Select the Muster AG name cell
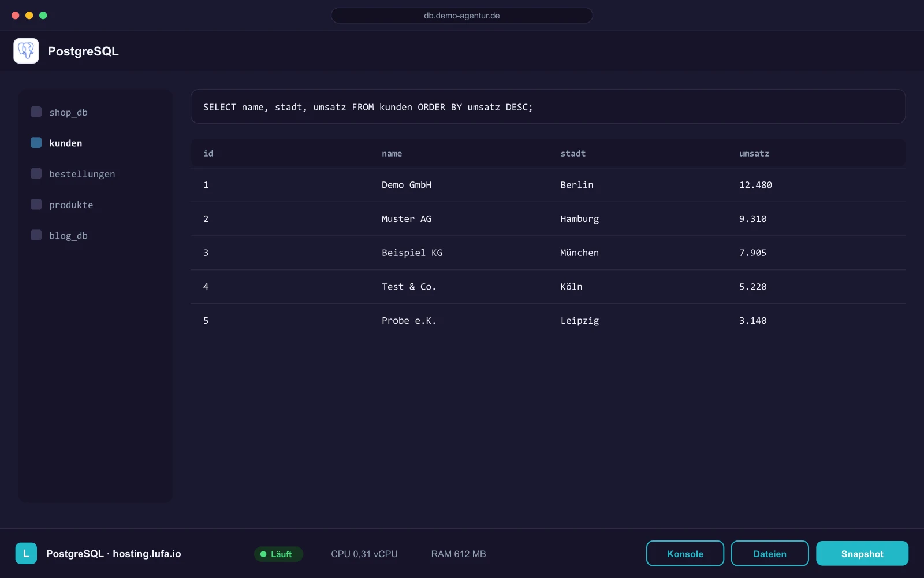The height and width of the screenshot is (578, 924). (x=407, y=218)
